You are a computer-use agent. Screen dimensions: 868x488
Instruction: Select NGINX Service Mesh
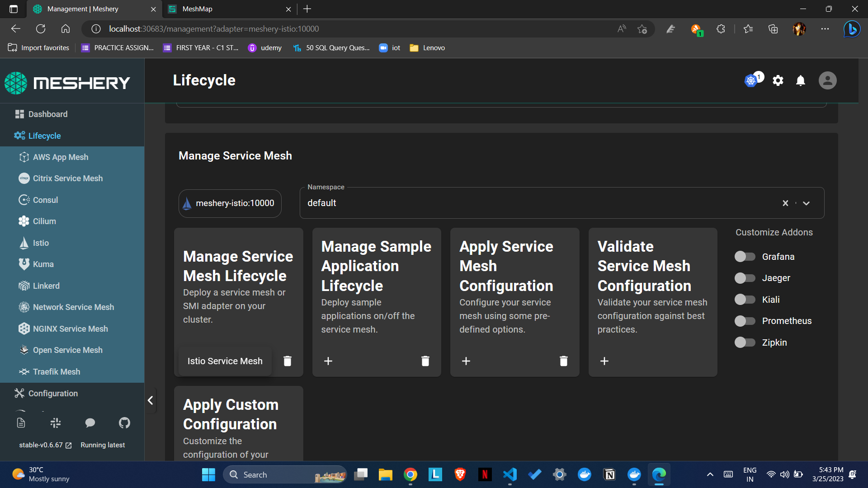coord(70,328)
